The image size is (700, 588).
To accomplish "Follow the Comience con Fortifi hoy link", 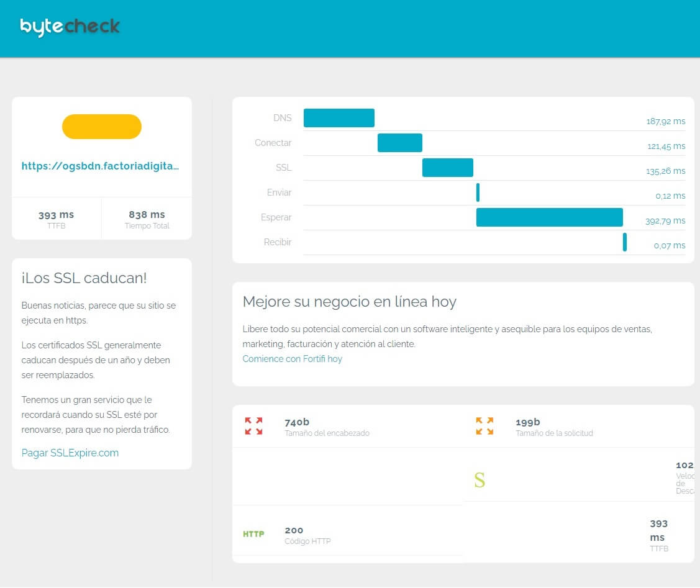I will tap(293, 359).
